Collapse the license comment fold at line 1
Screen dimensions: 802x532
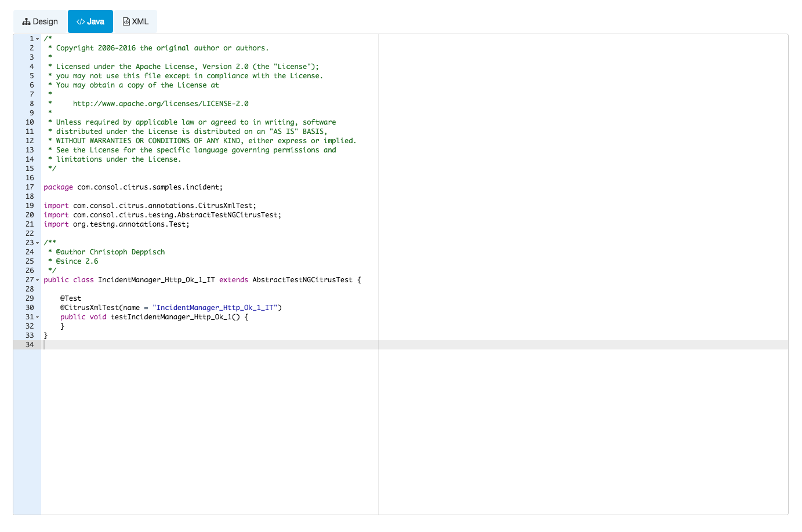[38, 39]
